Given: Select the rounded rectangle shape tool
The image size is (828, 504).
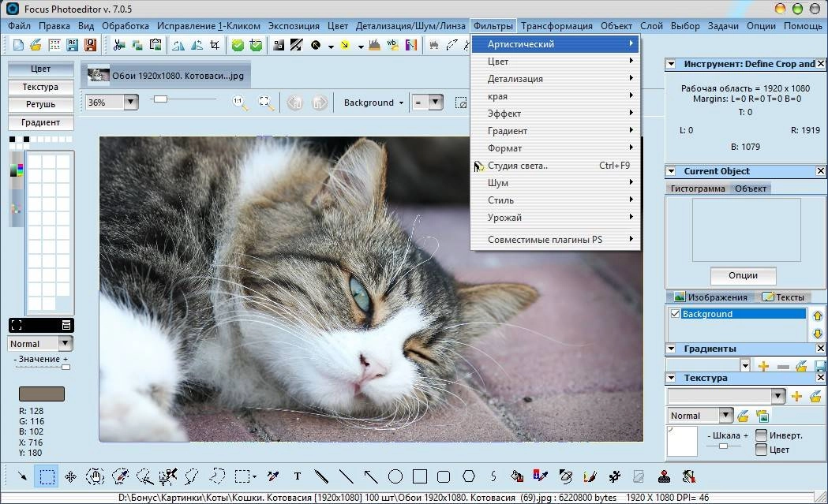Looking at the screenshot, I should click(444, 476).
